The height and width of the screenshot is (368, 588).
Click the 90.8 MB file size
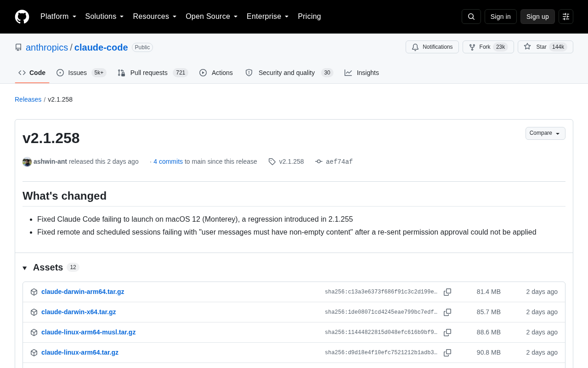[x=488, y=352]
